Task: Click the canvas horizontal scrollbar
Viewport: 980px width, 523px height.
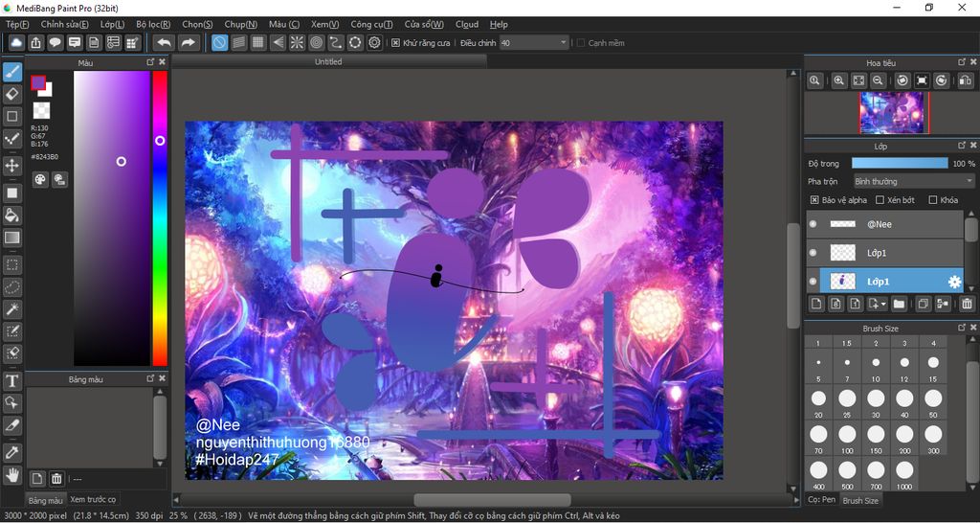Action: click(492, 500)
